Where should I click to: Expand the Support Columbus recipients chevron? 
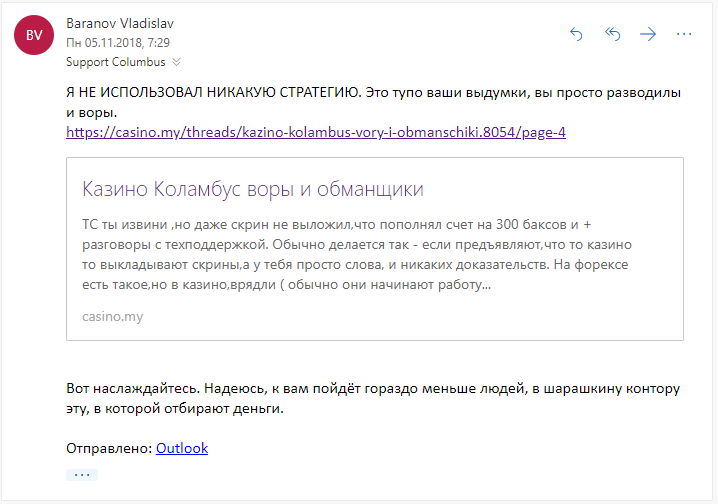coord(176,62)
